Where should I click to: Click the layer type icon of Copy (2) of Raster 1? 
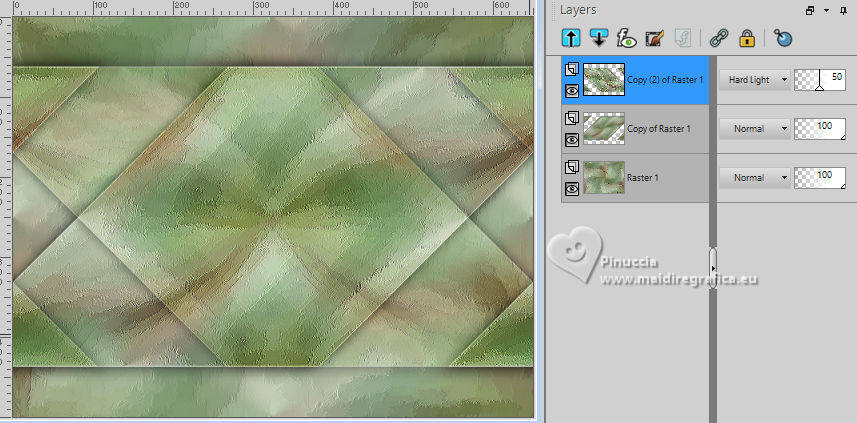(x=572, y=69)
